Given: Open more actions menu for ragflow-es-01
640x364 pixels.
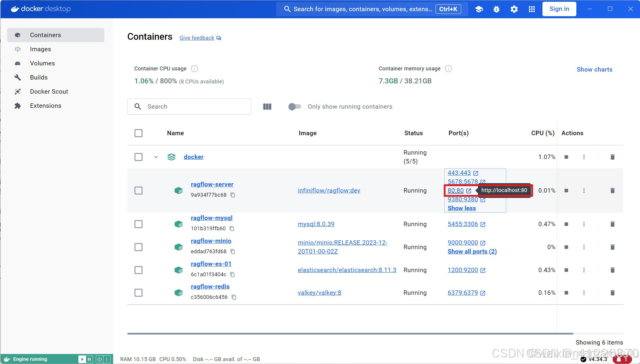Looking at the screenshot, I should tap(584, 270).
